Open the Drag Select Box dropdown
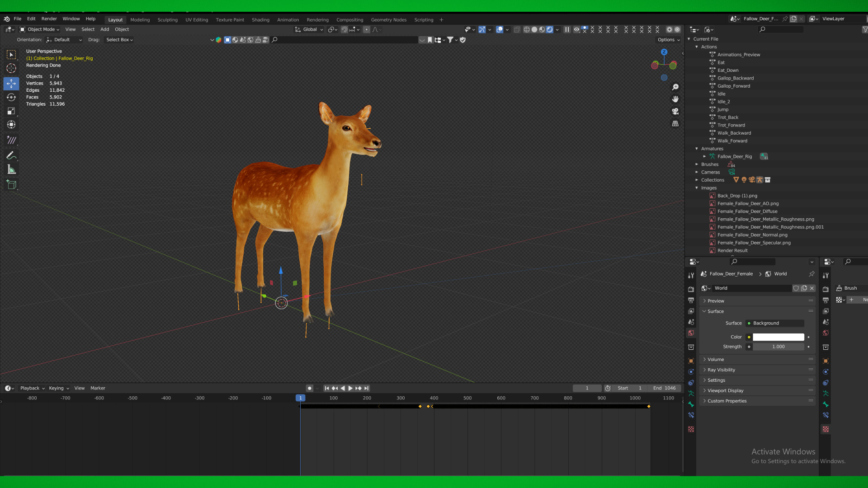Image resolution: width=868 pixels, height=488 pixels. coord(119,40)
